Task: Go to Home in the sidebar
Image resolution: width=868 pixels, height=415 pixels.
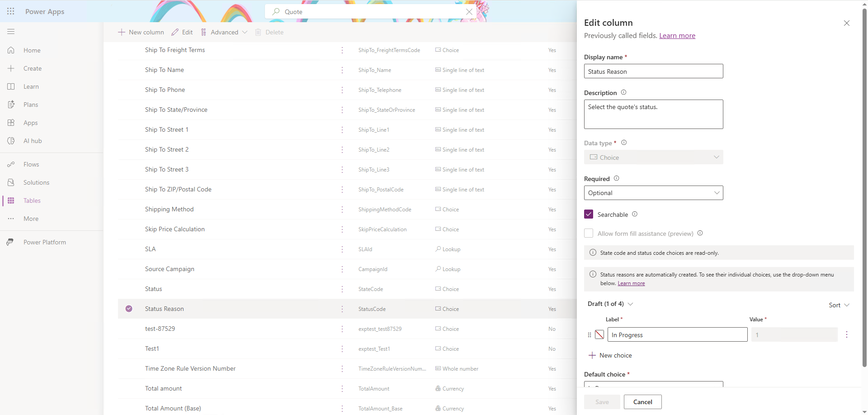Action: click(x=32, y=50)
